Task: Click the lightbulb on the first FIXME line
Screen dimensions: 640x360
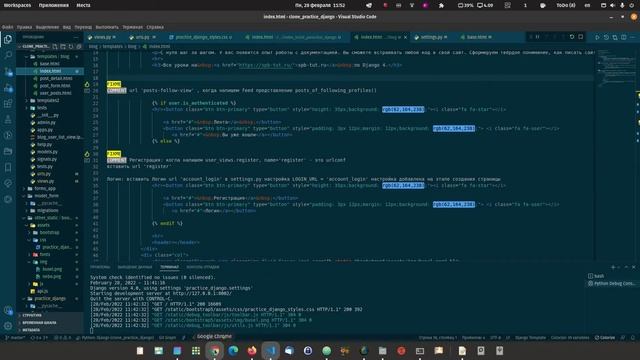Action: [87, 84]
